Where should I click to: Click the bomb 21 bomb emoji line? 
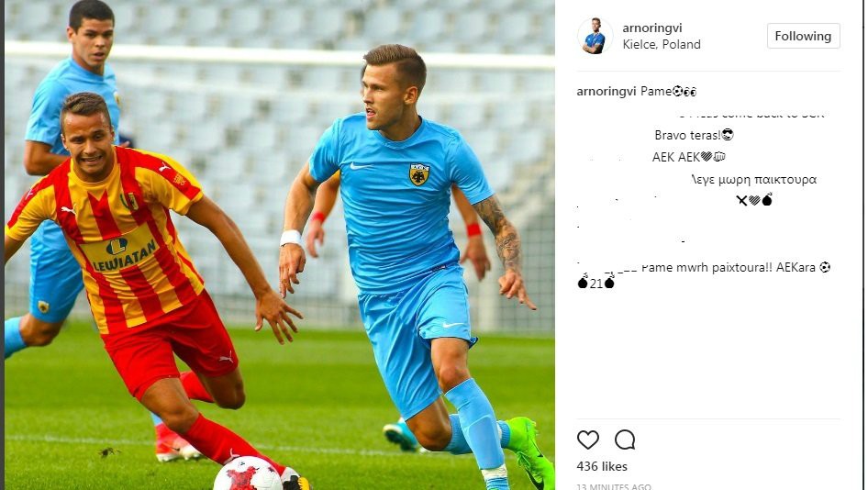[595, 283]
